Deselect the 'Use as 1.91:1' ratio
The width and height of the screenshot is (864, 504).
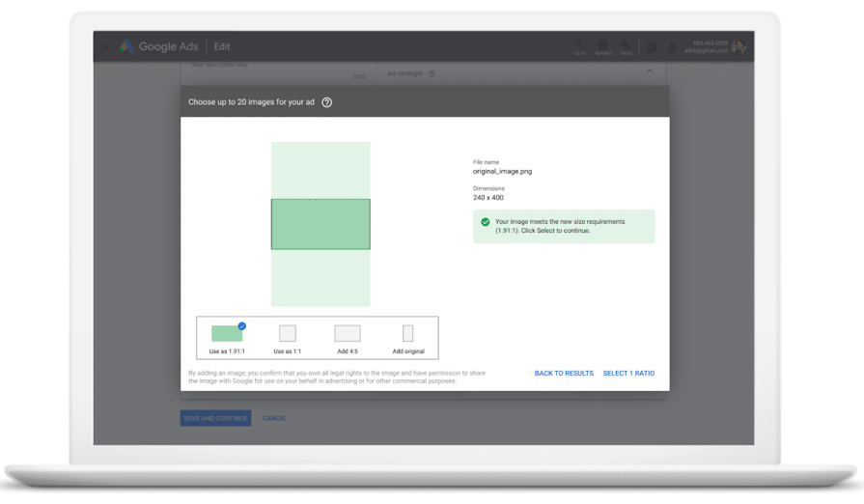227,333
